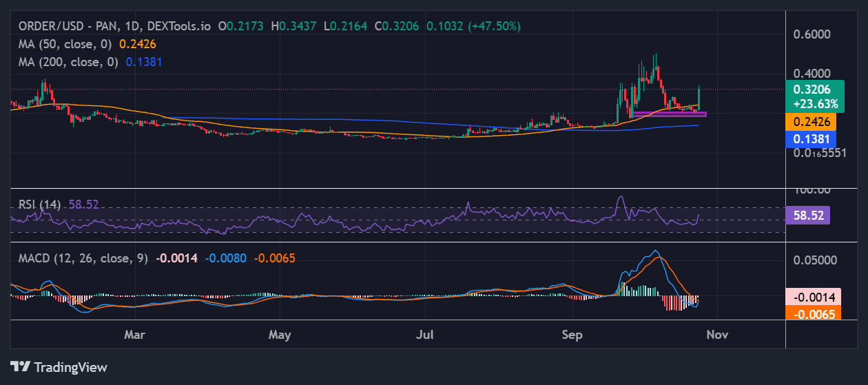The height and width of the screenshot is (385, 868).
Task: Click the Jul label on time axis
Action: pos(425,335)
